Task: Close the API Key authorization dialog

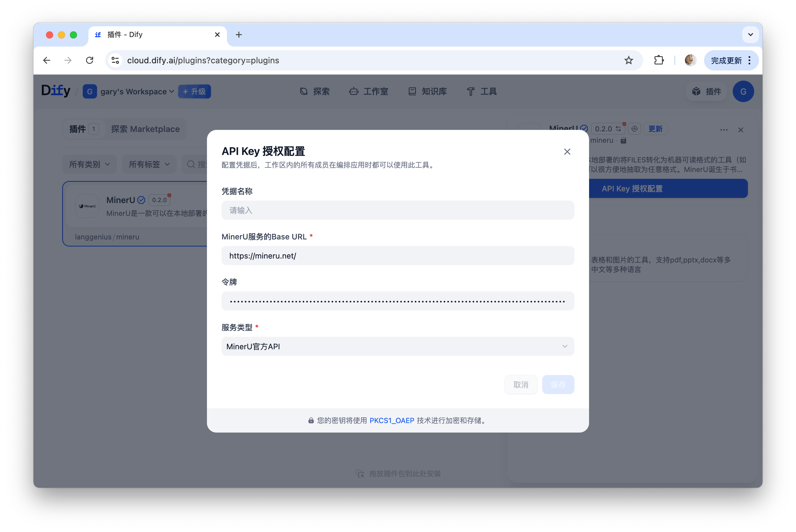Action: click(567, 152)
